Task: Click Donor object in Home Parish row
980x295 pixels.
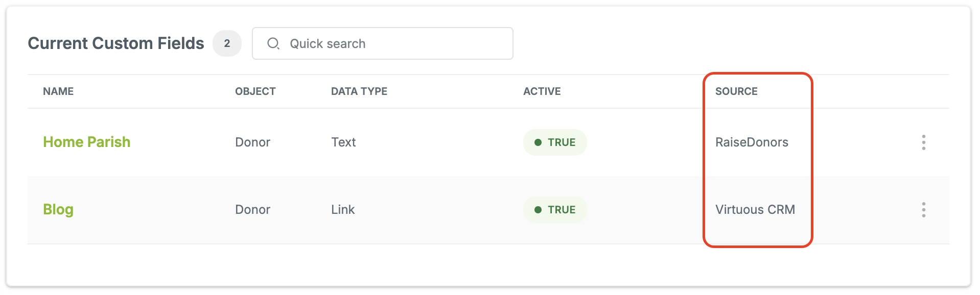Action: [252, 142]
